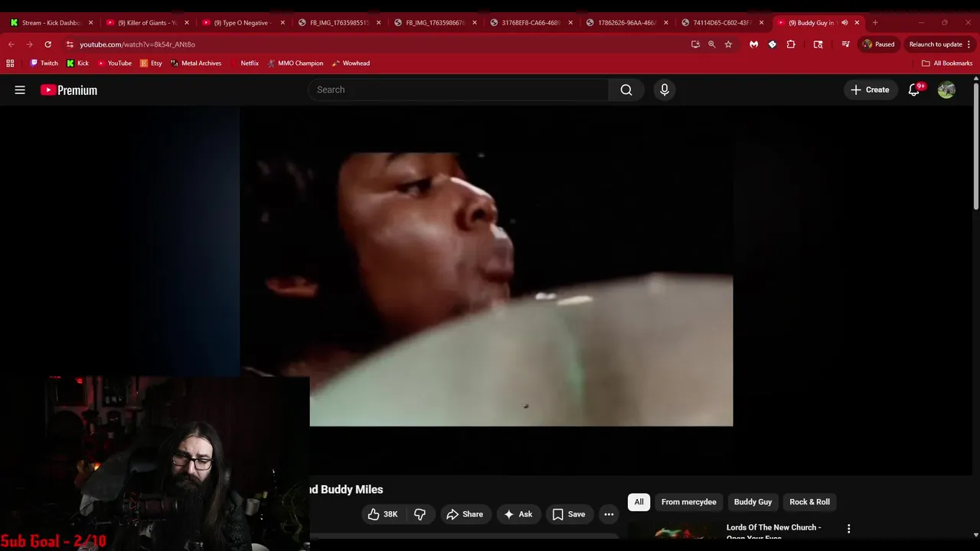This screenshot has width=980, height=551.
Task: Open the YouTube hamburger guide menu
Action: [20, 90]
